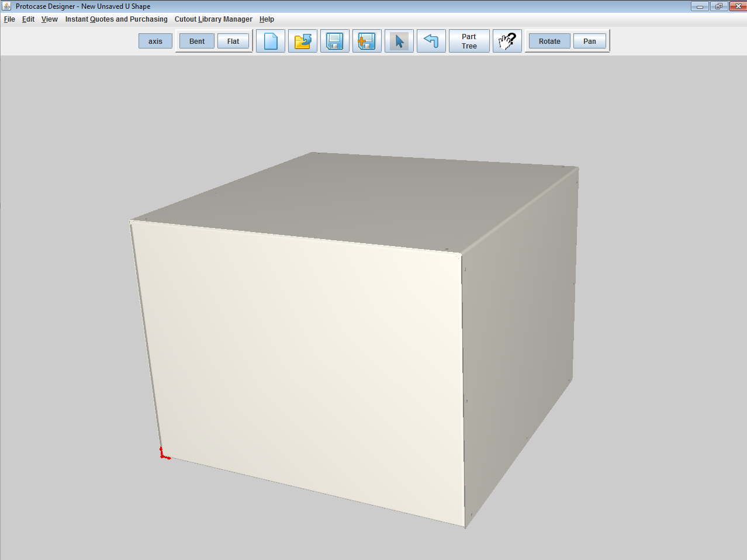The width and height of the screenshot is (747, 560).
Task: Select the arrow pointer selection tool
Action: (x=399, y=42)
